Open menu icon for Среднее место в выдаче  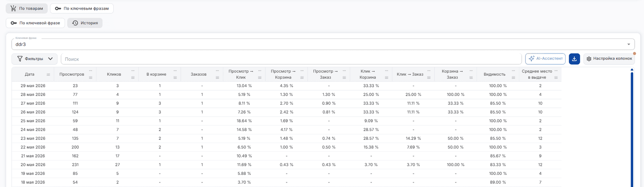556,77
